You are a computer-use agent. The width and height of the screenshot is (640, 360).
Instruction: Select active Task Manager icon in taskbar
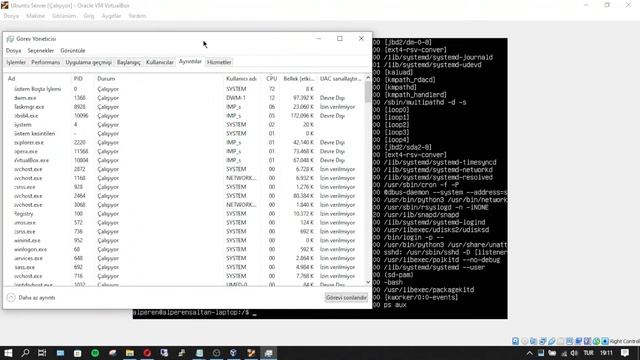pos(269,353)
